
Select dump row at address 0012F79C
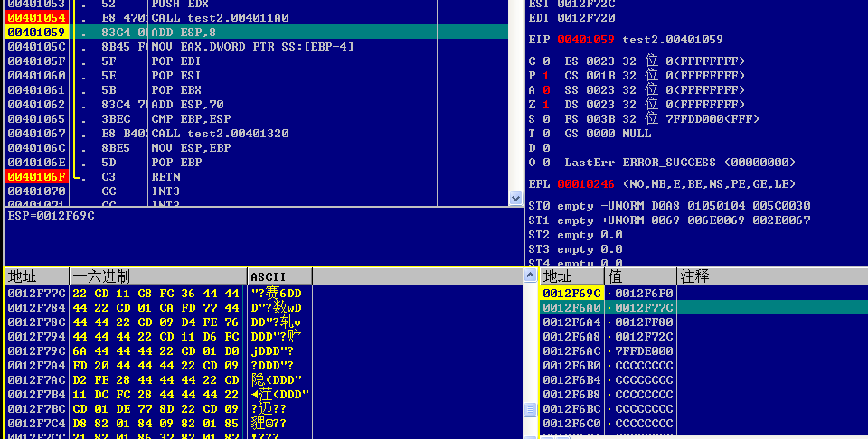(x=159, y=350)
